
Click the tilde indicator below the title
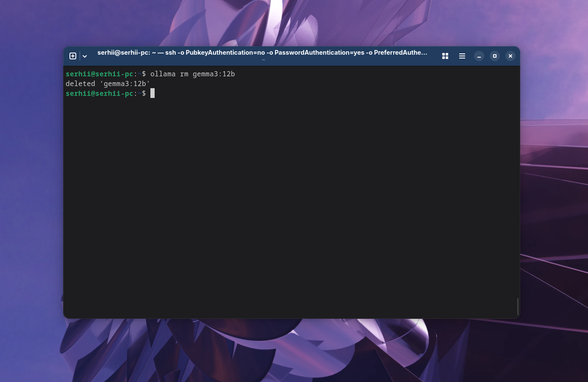pyautogui.click(x=263, y=59)
